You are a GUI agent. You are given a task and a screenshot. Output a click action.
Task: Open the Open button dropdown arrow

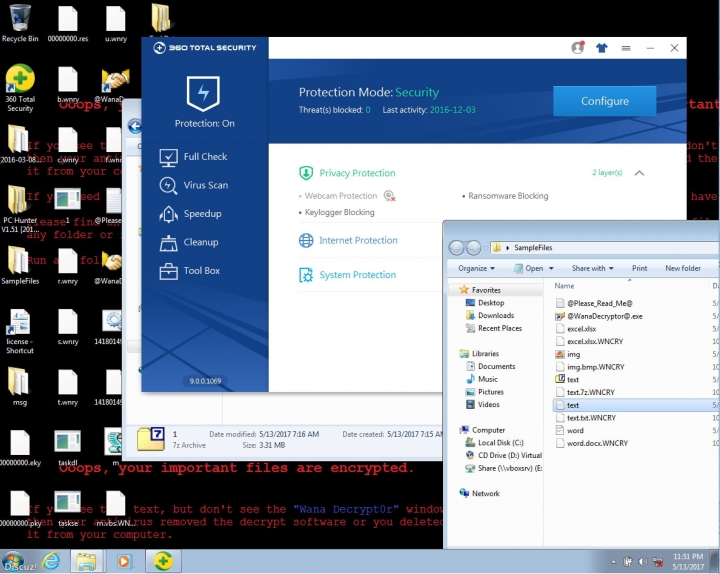click(551, 268)
